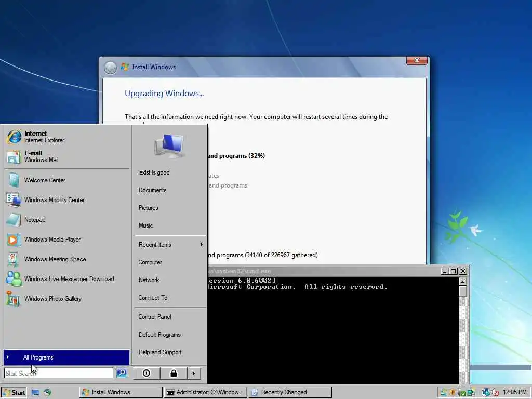This screenshot has height=399, width=532.
Task: Click the first system tray icon
Action: coord(444,393)
